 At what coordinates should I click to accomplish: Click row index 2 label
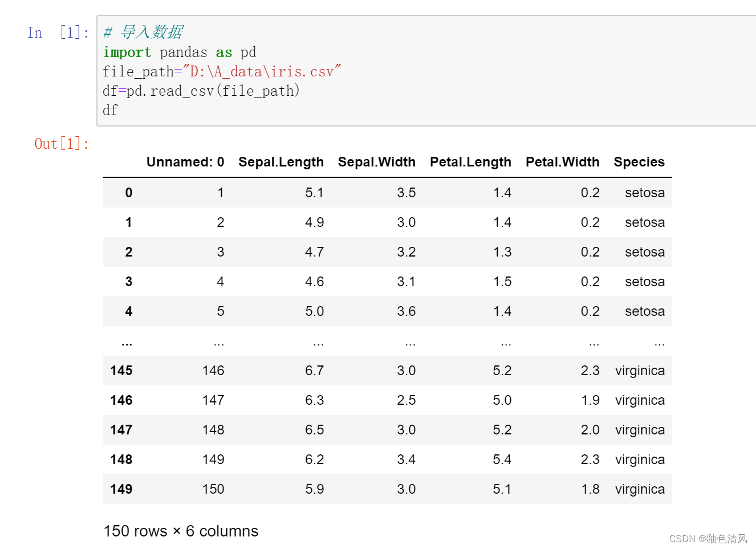[x=129, y=252]
